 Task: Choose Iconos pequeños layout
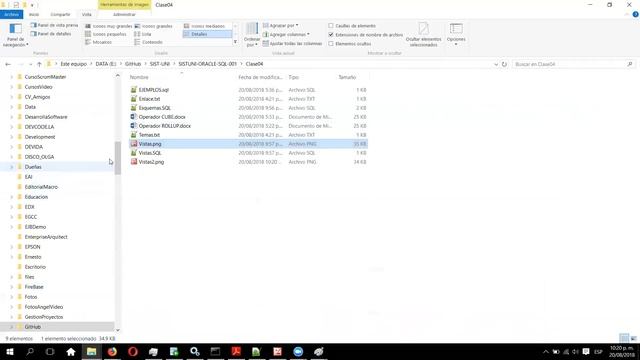tap(106, 34)
